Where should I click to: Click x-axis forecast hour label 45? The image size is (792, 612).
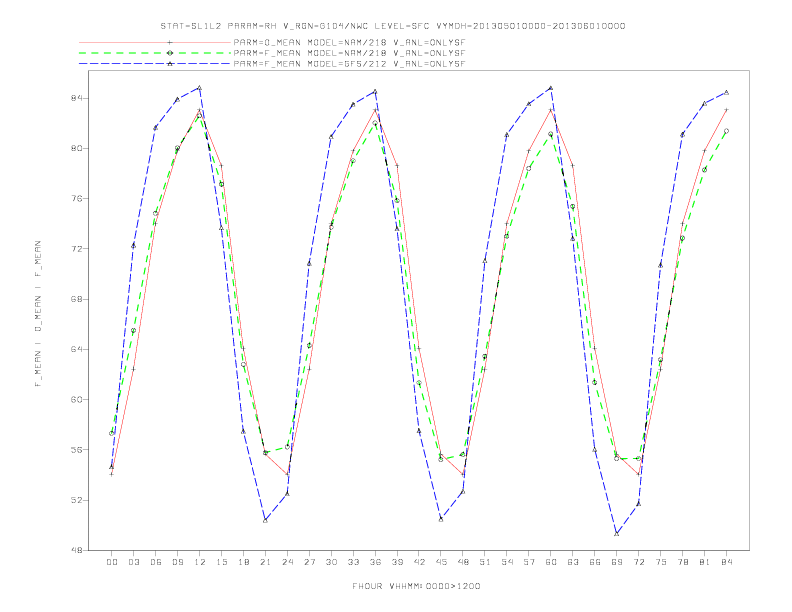441,562
